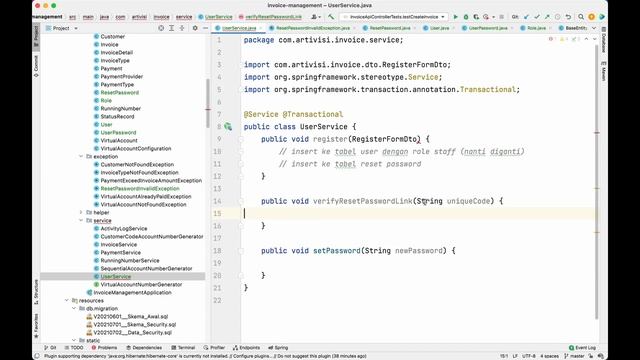640x360 pixels.
Task: Open the Git tool window tab
Action: click(x=50, y=348)
